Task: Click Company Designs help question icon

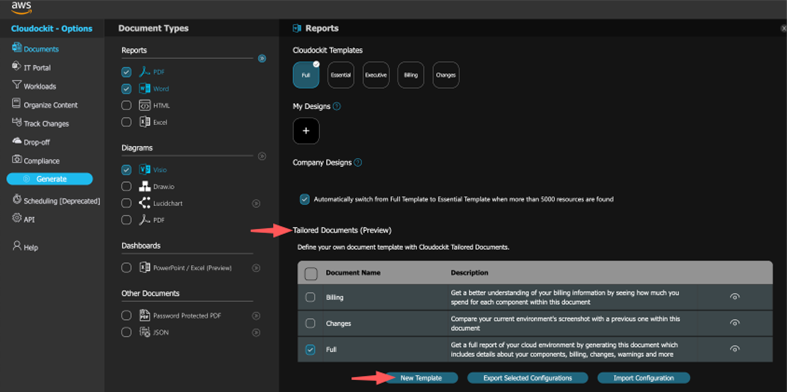Action: [358, 163]
